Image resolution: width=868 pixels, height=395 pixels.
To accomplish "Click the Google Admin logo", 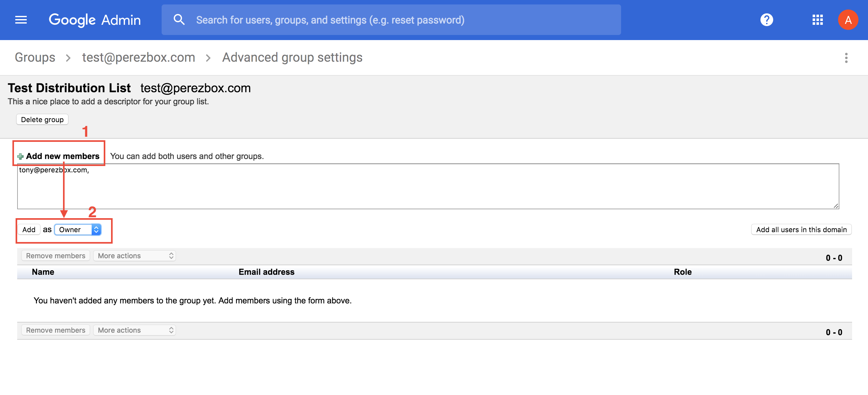I will (x=95, y=20).
